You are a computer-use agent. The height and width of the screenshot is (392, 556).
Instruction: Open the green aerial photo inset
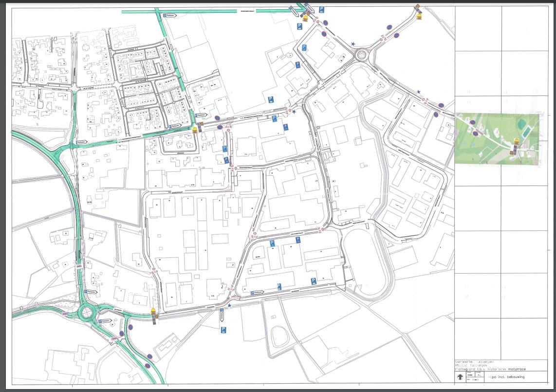coord(498,138)
